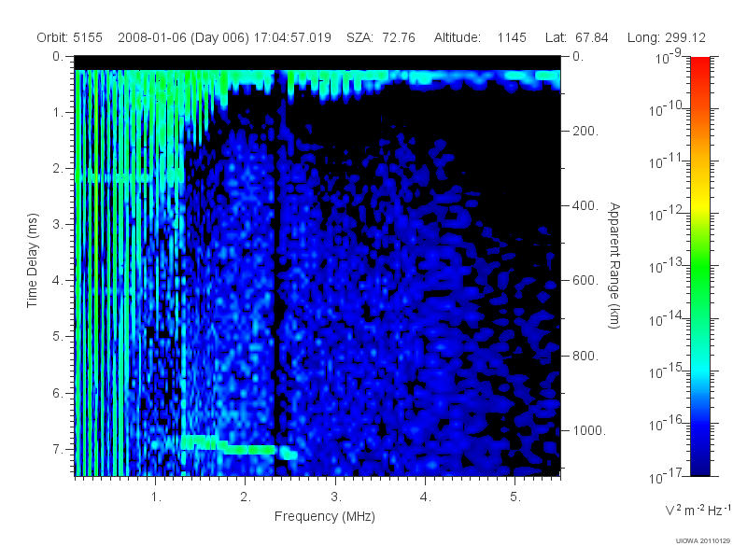Click the 'Apparent Range (km)' axis label
The height and width of the screenshot is (560, 747).
coord(614,265)
